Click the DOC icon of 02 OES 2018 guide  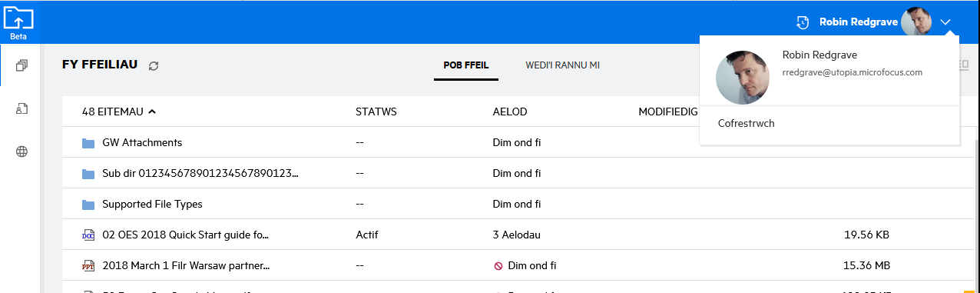pos(88,235)
